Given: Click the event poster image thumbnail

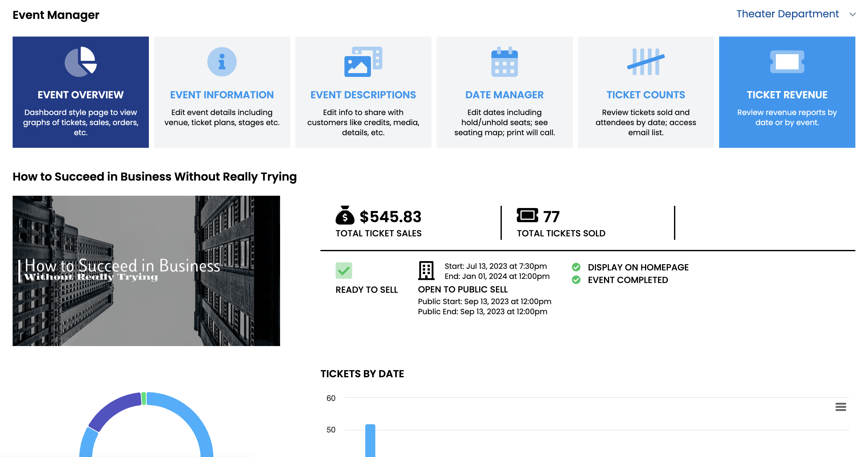Looking at the screenshot, I should [146, 271].
